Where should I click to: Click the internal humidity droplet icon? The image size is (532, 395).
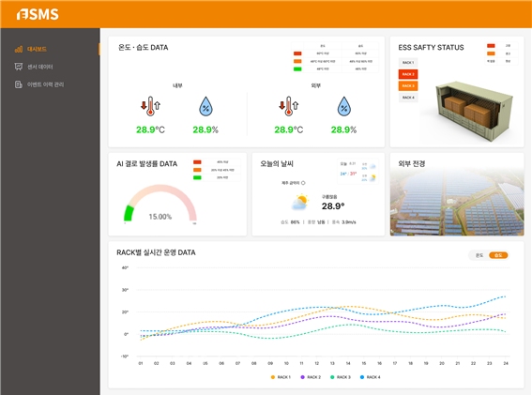[205, 106]
